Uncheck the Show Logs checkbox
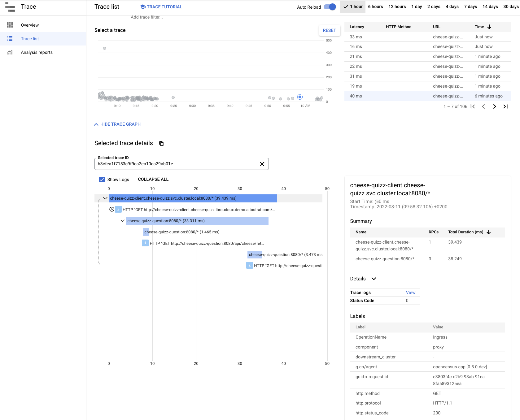Screen dimensions: 520x420 102,180
